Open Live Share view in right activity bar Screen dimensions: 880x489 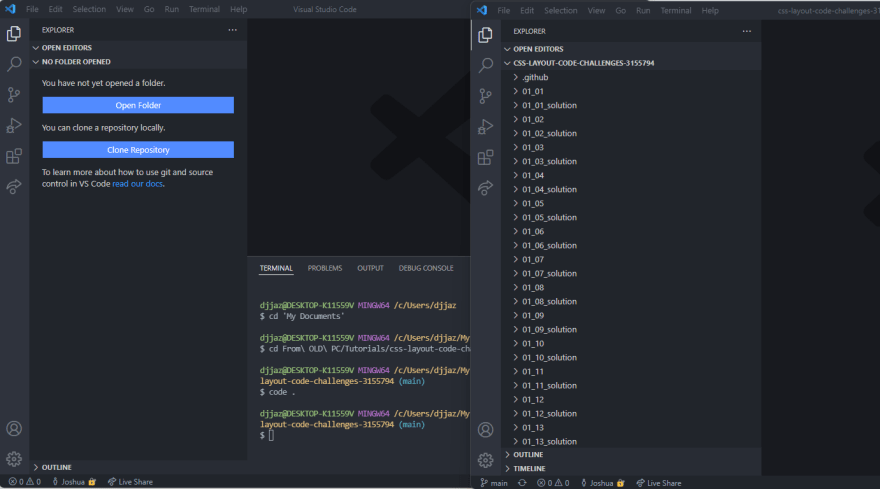tap(485, 188)
